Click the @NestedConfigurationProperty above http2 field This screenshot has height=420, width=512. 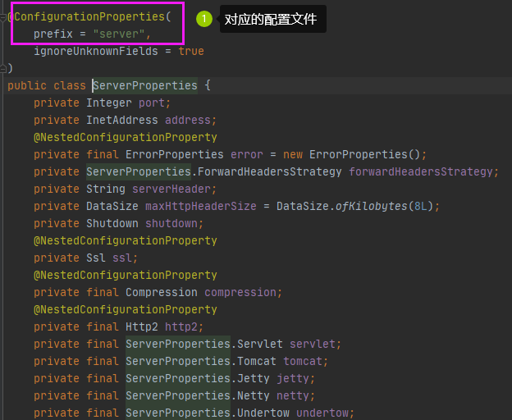click(126, 310)
